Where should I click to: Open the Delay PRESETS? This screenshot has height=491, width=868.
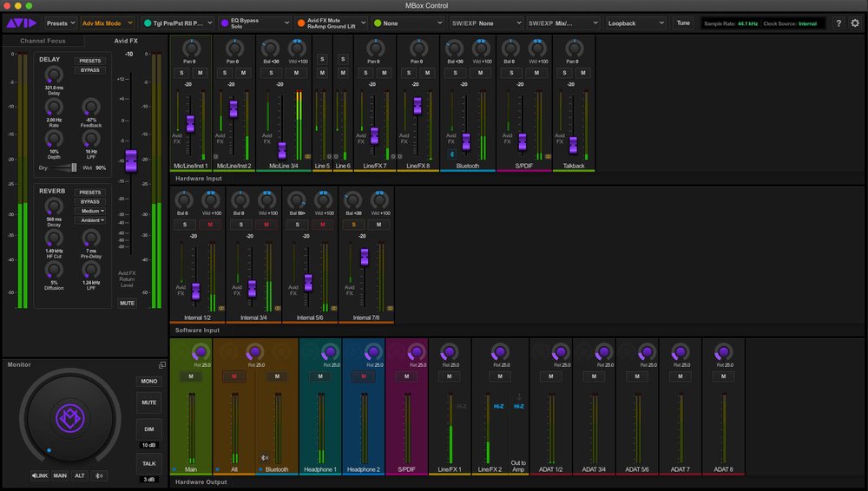click(x=90, y=61)
